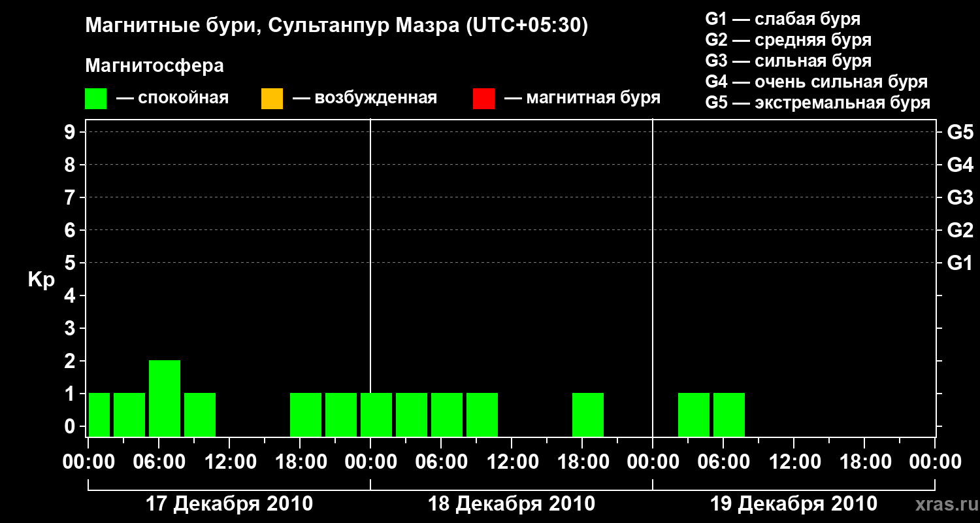Click the 'Kp' axis title
The width and height of the screenshot is (980, 523).
point(41,280)
